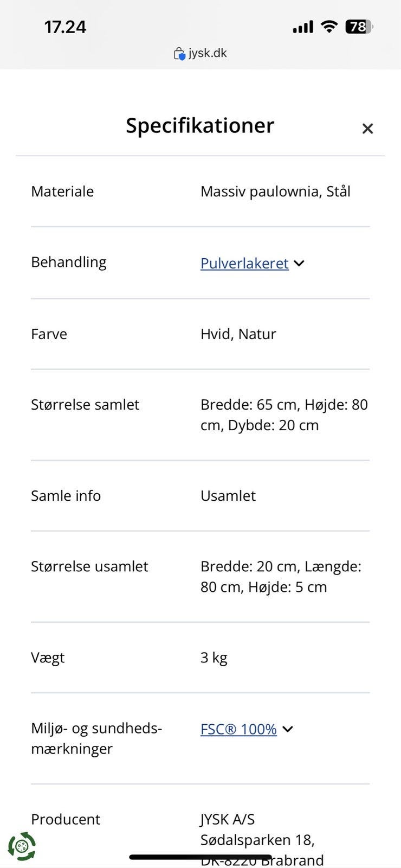Close the Specifikationer dialog
Screen dimensions: 401x868
click(x=368, y=129)
